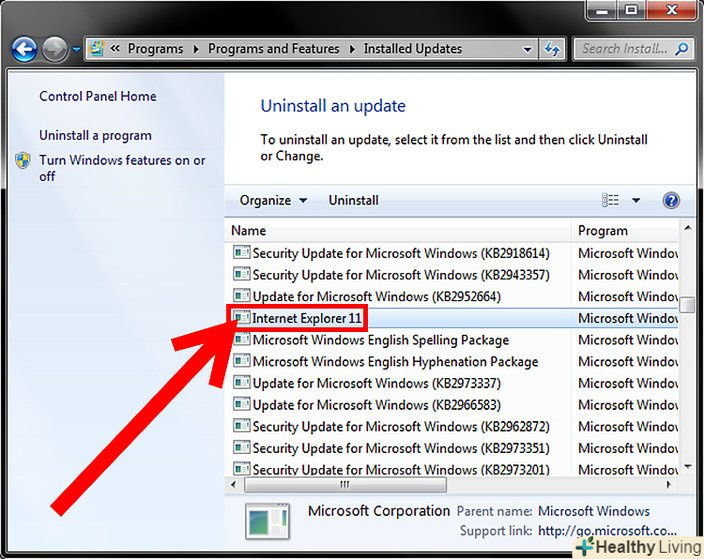
Task: Click the horizontal scrollbar left arrow
Action: (233, 485)
